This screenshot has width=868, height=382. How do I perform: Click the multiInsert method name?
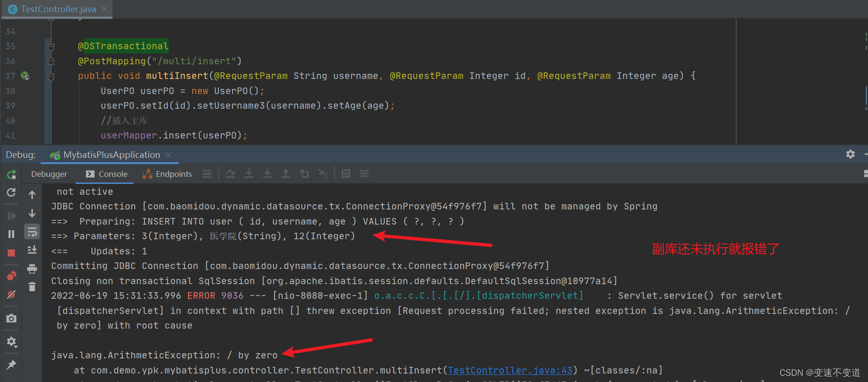pyautogui.click(x=177, y=76)
